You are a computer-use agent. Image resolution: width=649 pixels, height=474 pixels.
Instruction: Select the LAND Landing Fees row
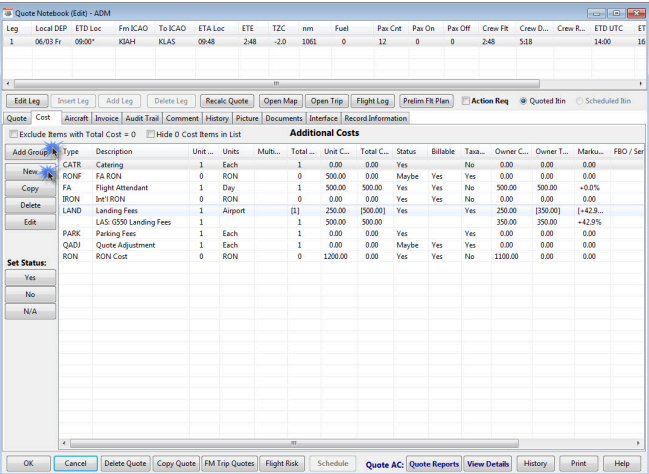click(x=351, y=211)
